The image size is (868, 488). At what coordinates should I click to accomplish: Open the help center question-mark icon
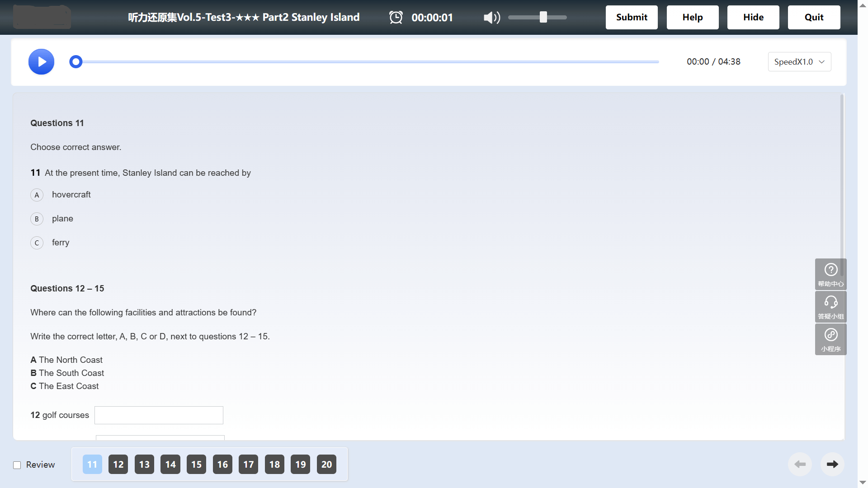coord(831,274)
